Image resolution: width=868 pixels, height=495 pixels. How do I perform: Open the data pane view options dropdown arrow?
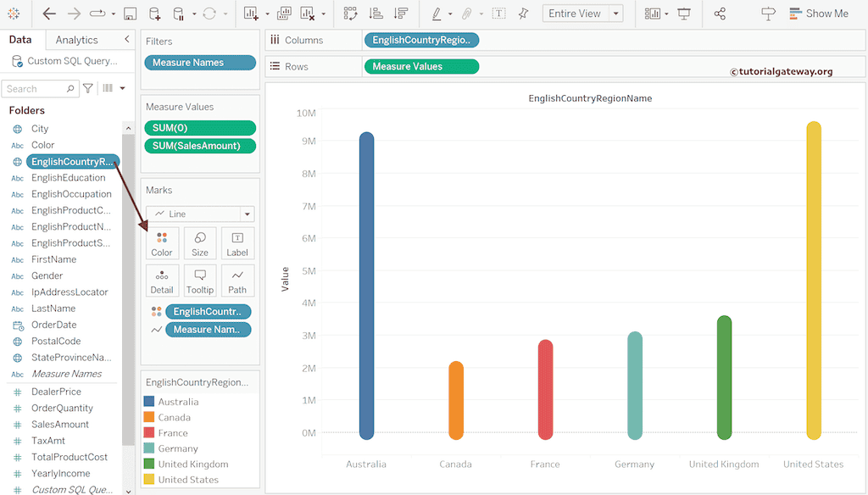click(x=122, y=88)
